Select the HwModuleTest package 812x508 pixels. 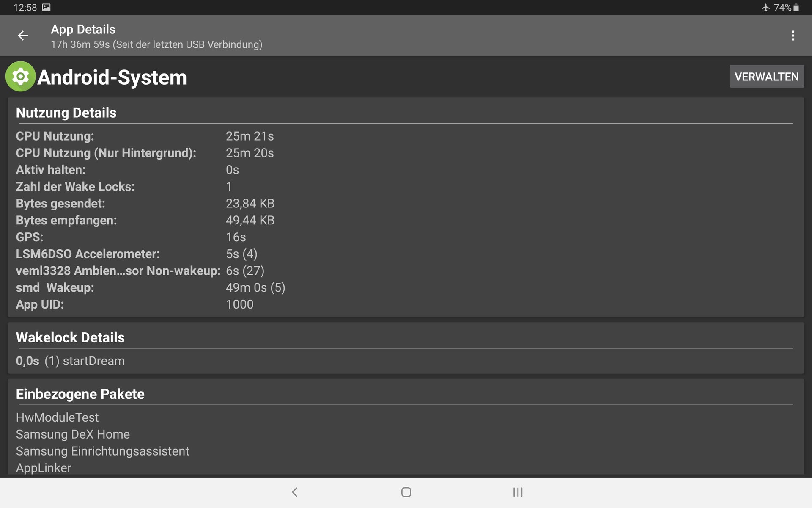[57, 417]
